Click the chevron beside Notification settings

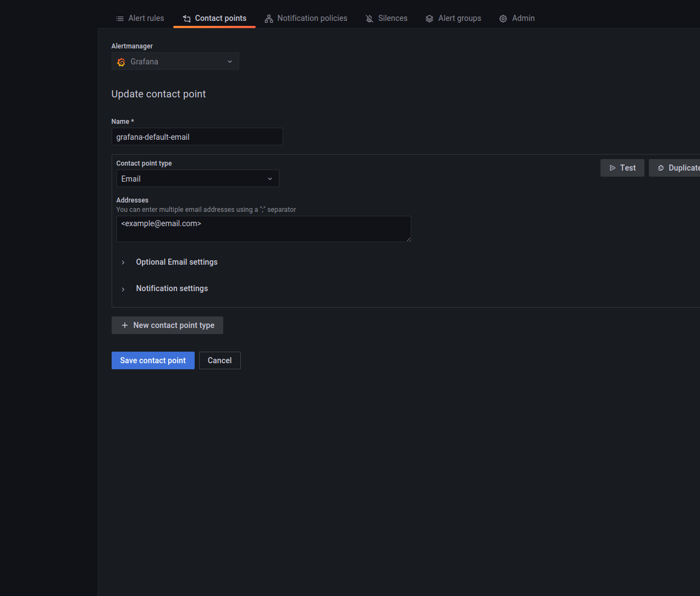(x=123, y=289)
